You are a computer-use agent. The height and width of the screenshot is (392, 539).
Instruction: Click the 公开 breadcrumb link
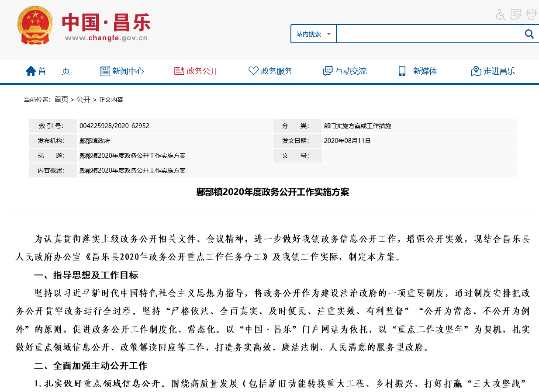(x=83, y=100)
